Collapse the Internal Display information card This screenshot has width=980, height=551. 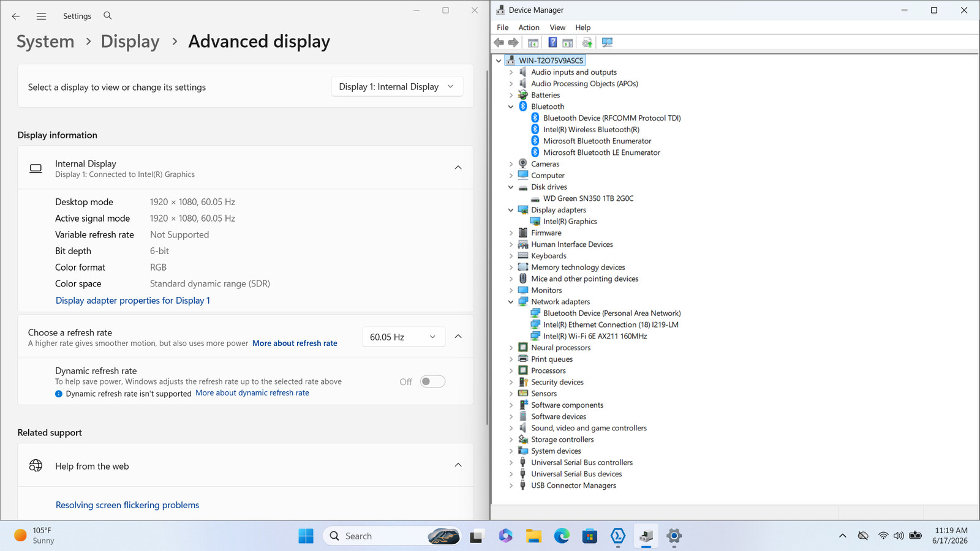click(x=458, y=168)
